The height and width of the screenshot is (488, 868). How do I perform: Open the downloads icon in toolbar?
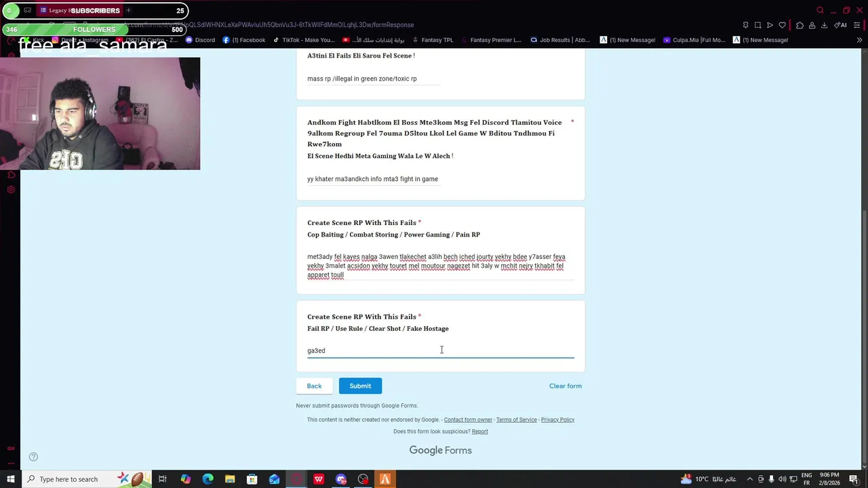tap(824, 25)
